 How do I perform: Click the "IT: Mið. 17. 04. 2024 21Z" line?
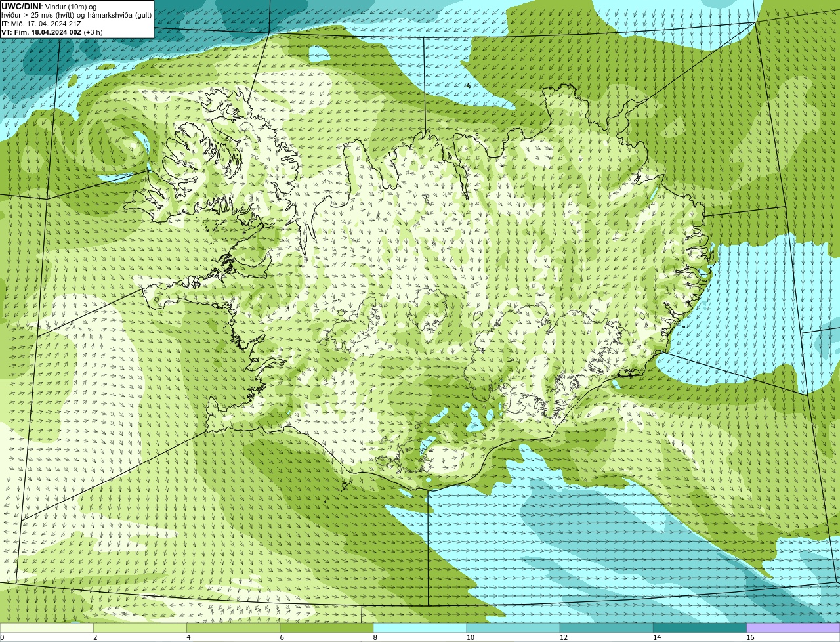point(41,24)
